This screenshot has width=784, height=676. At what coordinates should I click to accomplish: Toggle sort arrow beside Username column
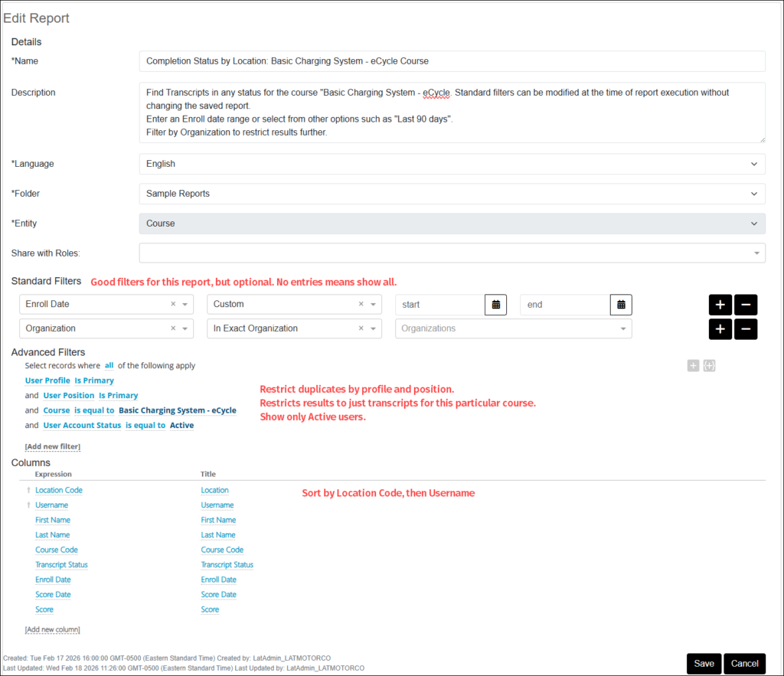(29, 505)
